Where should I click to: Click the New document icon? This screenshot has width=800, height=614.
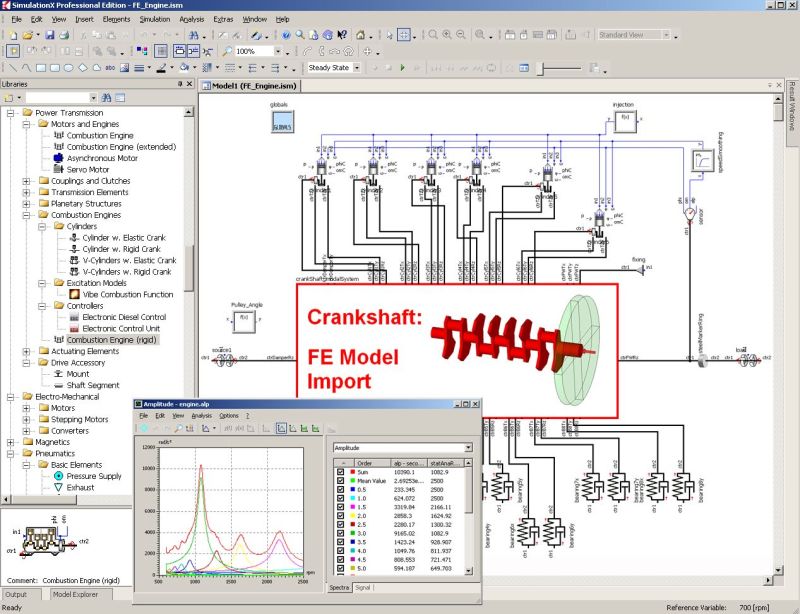click(13, 35)
